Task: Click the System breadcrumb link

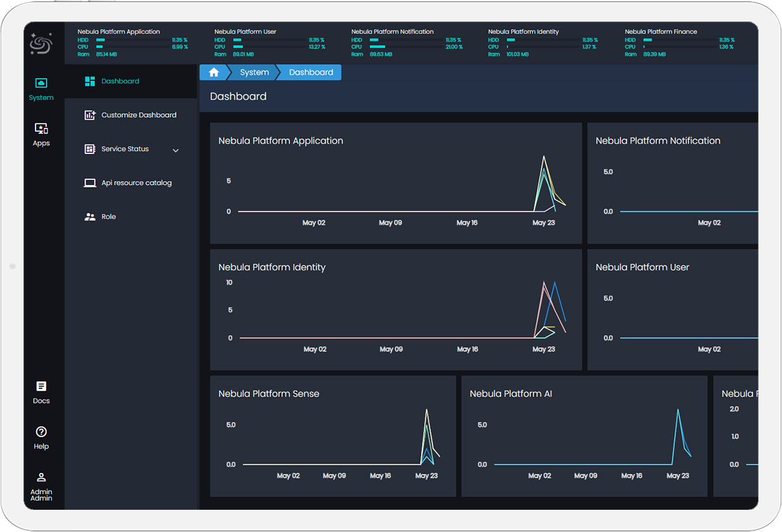Action: pos(255,73)
